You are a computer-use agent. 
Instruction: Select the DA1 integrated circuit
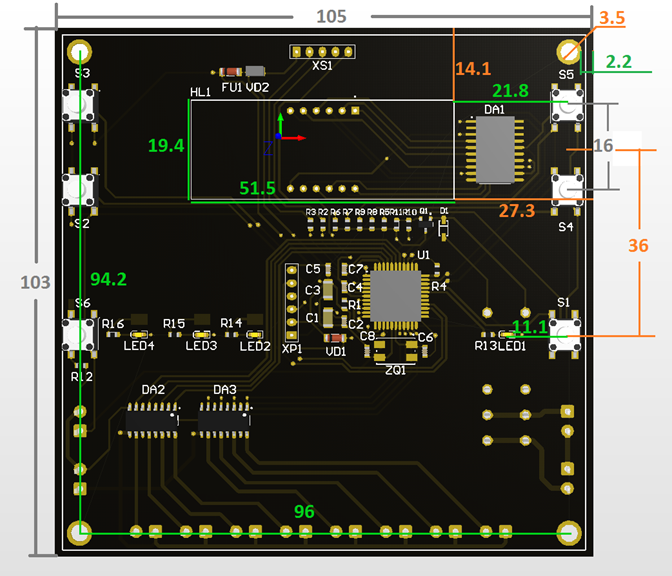coord(495,150)
